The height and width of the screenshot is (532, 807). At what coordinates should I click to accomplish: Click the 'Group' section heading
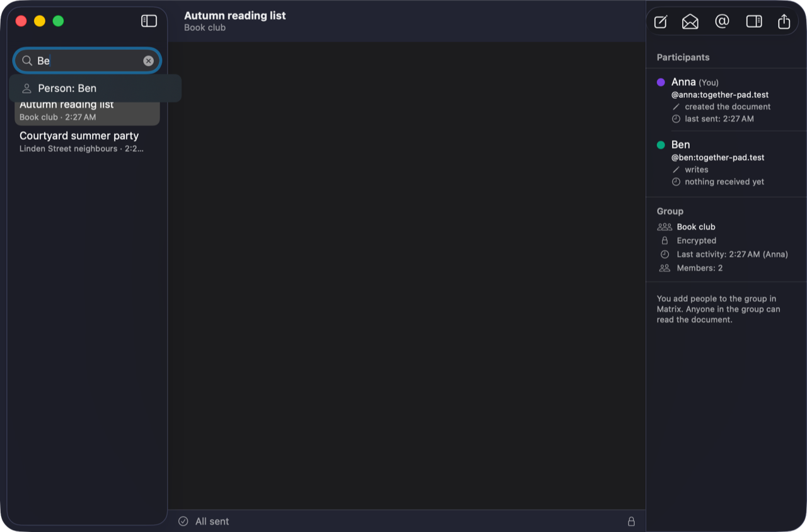tap(670, 211)
